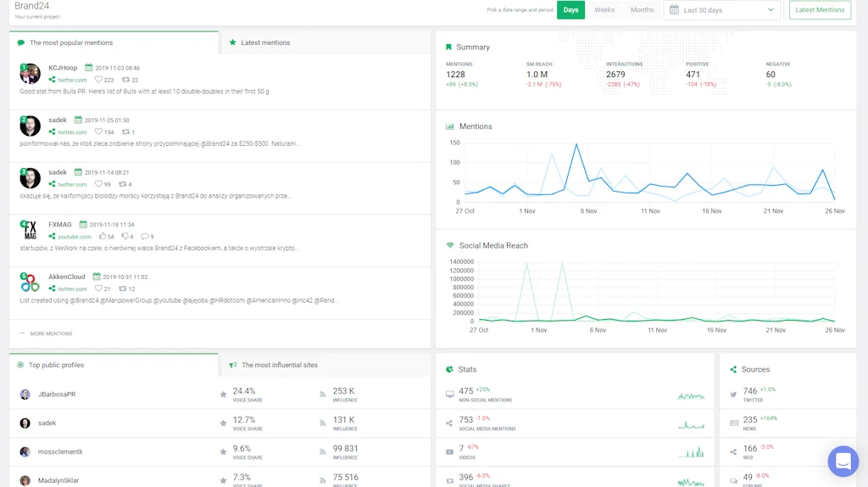This screenshot has height=487, width=868.
Task: Open The most influential sites tab
Action: (279, 365)
